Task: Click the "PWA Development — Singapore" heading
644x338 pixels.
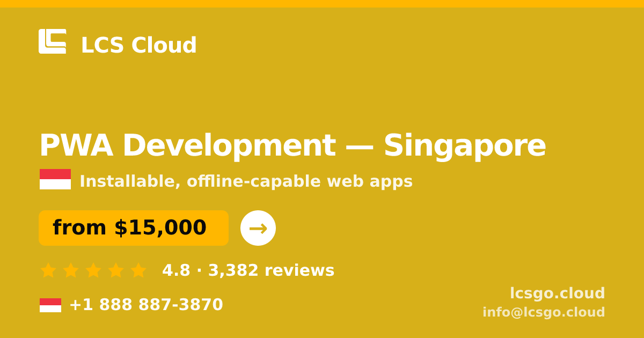Action: click(292, 146)
